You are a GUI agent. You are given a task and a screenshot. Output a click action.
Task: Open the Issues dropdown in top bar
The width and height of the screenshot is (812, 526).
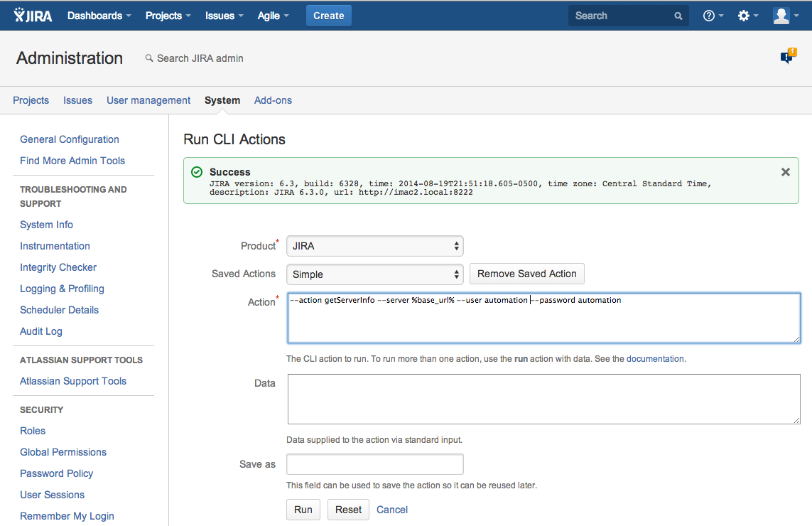click(224, 16)
